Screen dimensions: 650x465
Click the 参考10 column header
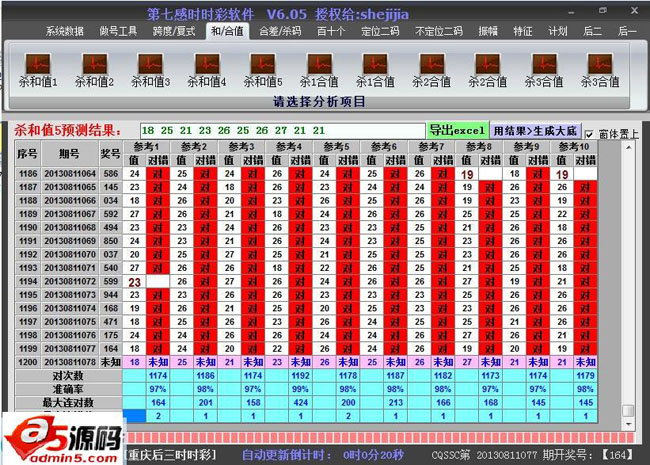tap(574, 147)
